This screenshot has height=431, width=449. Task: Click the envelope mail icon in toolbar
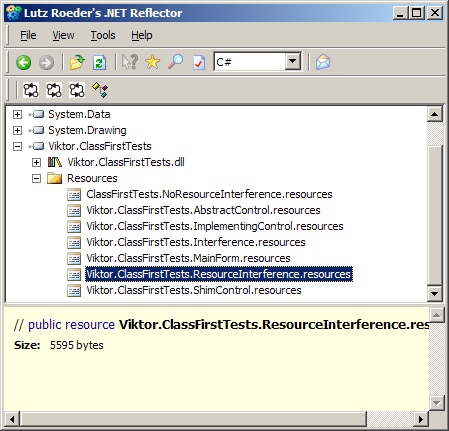323,62
